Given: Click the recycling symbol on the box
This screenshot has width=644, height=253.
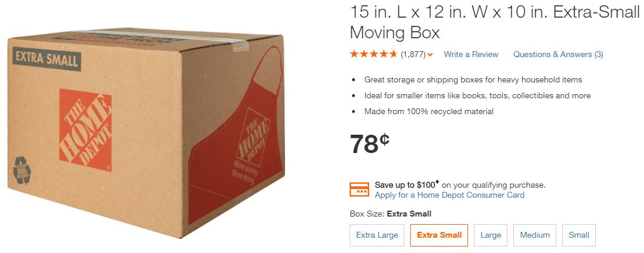Looking at the screenshot, I should [x=22, y=169].
